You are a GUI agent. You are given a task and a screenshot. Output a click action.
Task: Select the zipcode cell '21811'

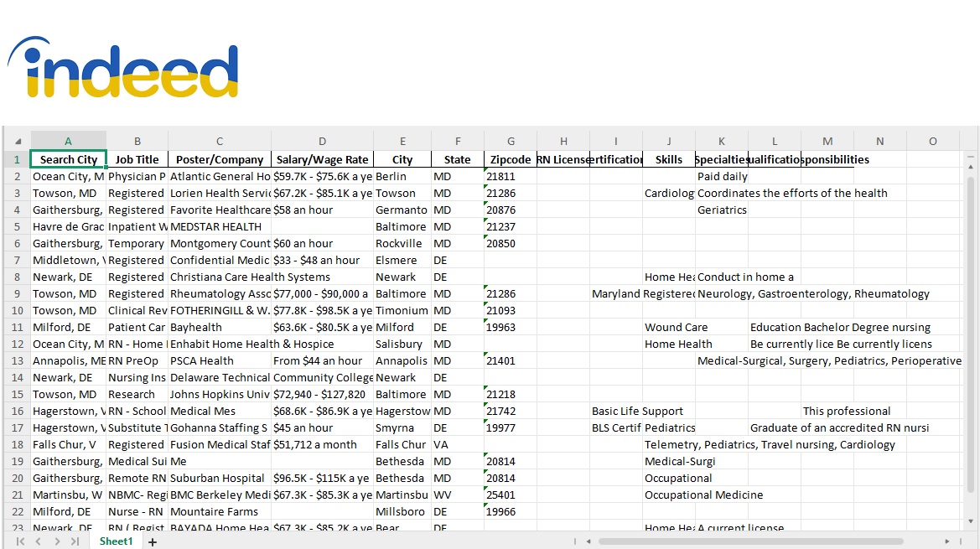[x=511, y=177]
